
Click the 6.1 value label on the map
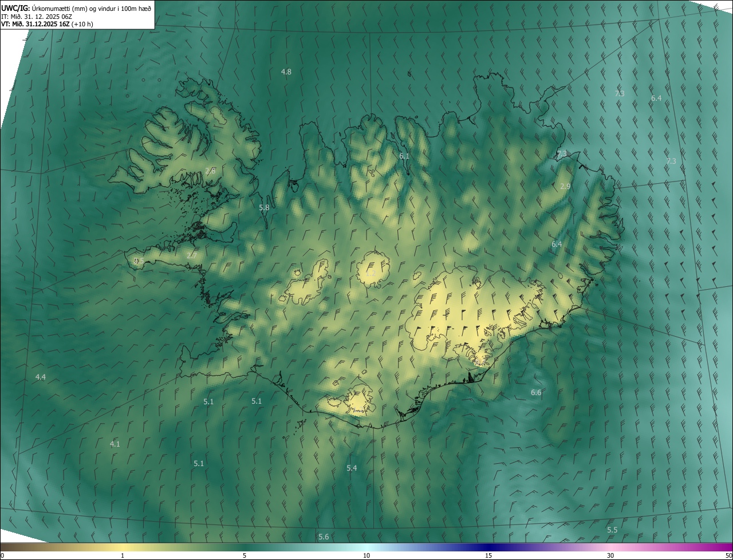click(x=404, y=156)
